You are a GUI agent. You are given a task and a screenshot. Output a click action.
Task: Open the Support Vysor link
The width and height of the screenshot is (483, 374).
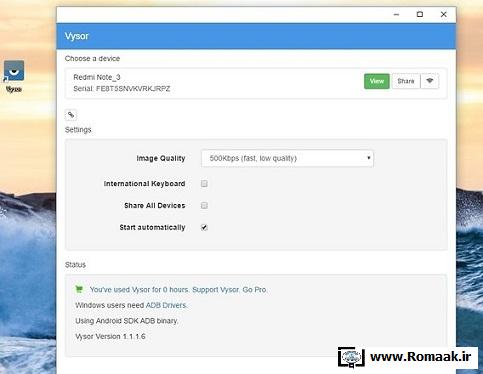[216, 290]
